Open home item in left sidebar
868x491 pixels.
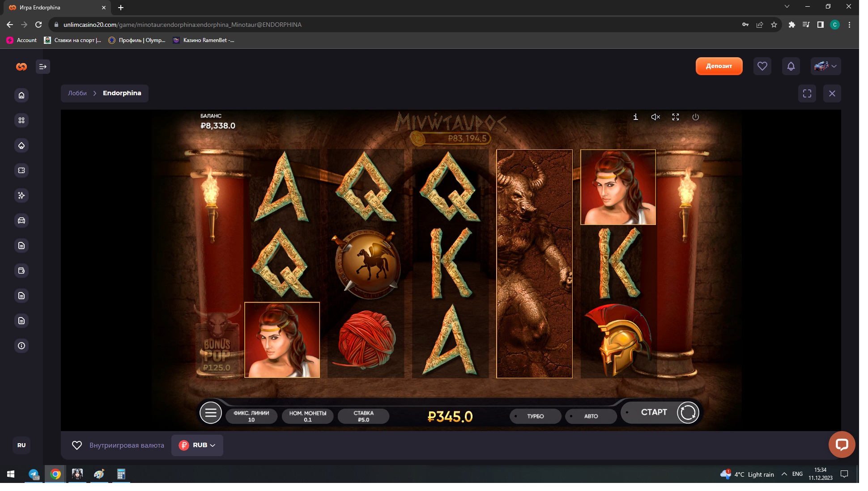coord(21,95)
